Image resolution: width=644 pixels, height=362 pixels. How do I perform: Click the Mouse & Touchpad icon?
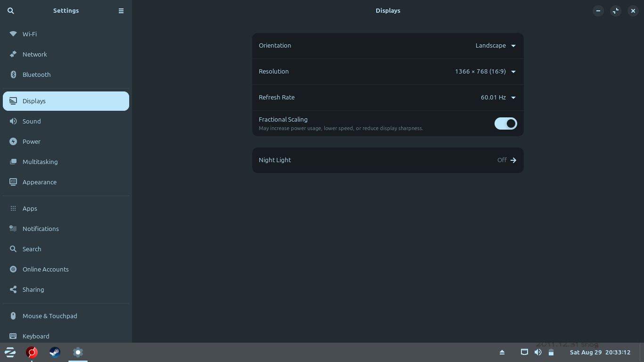(13, 316)
